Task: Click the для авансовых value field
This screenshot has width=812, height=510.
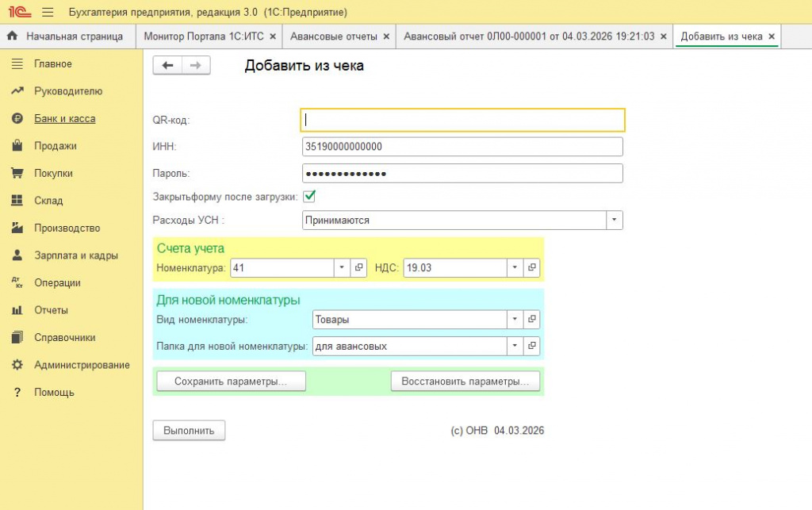Action: pos(410,346)
